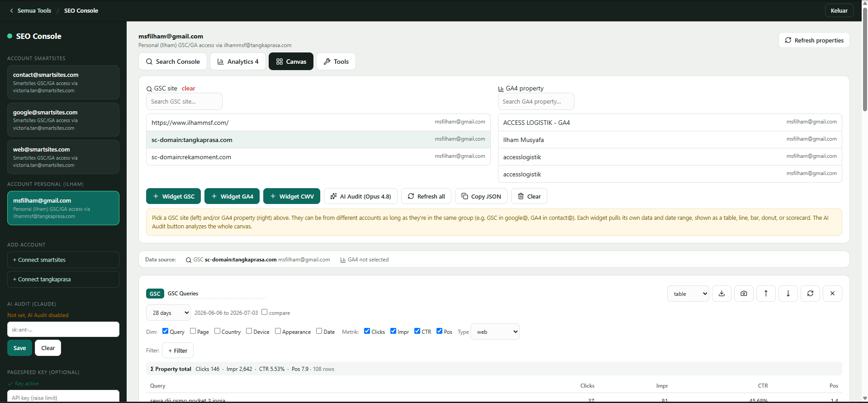Uncheck the Pos metric
The height and width of the screenshot is (403, 868).
[x=439, y=331]
